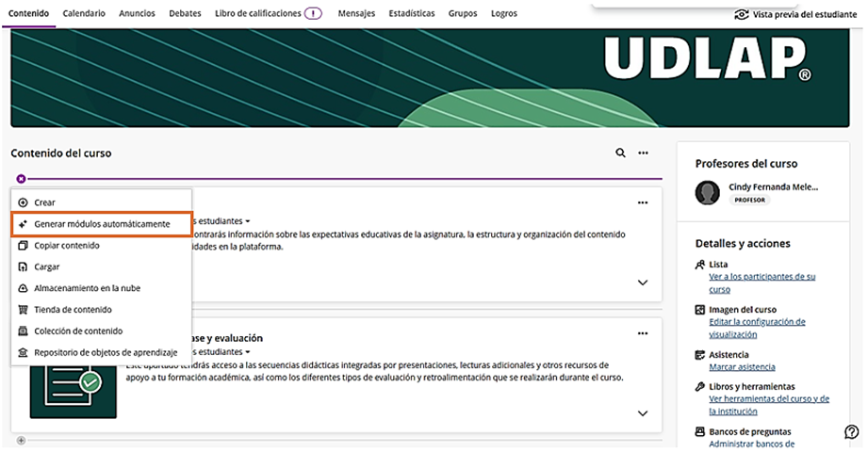This screenshot has width=868, height=468.
Task: Click Vista previa del estudiante
Action: point(804,14)
